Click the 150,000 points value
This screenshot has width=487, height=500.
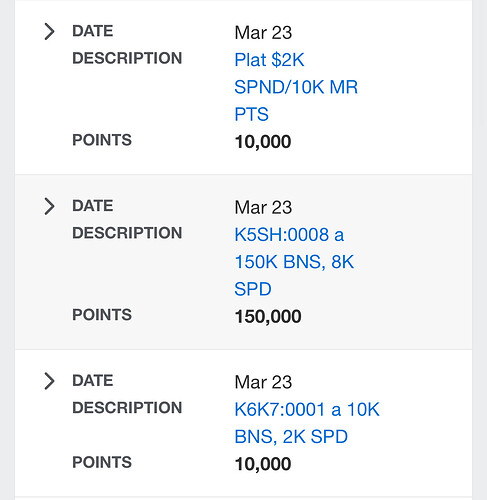(x=268, y=316)
